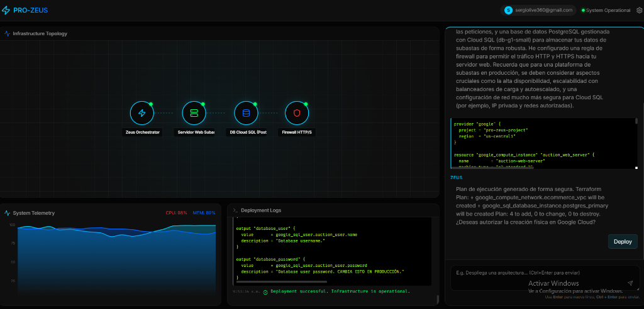Click the Infrastructure Topology pulse icon

[8, 34]
